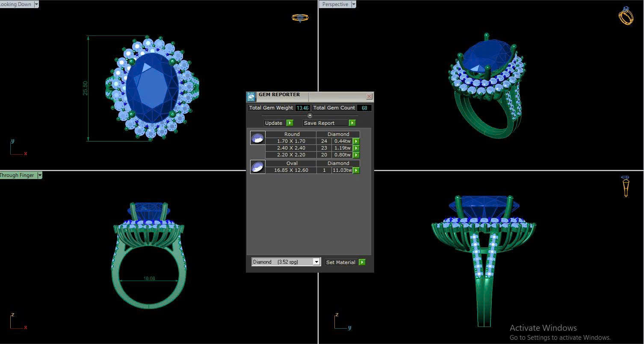Open the Perspective viewport dropdown

[353, 4]
